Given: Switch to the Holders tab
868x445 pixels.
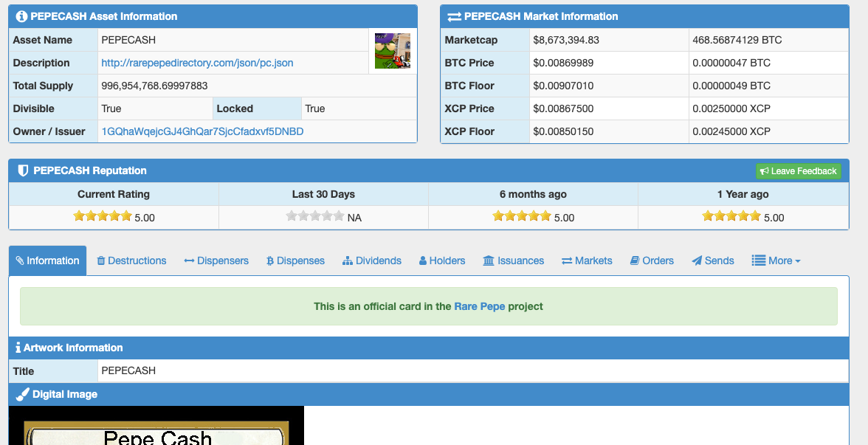Looking at the screenshot, I should tap(442, 261).
